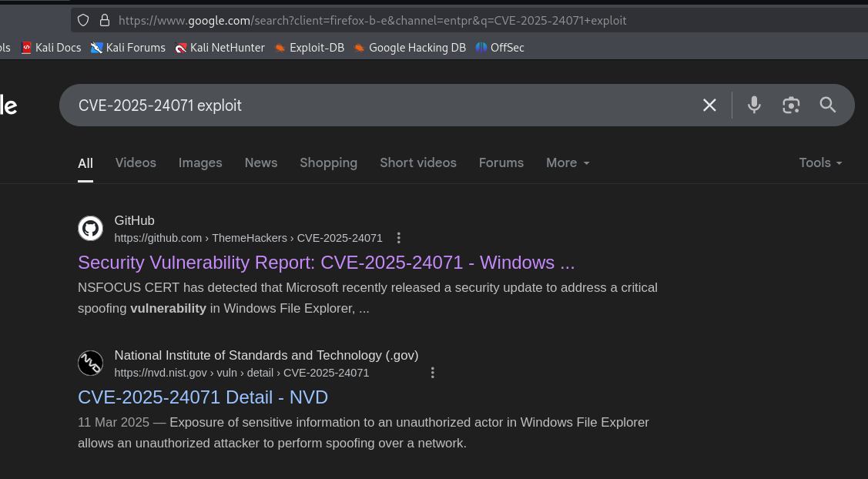Click the github.com ThemeHackers URL breadcrumb
Image resolution: width=868 pixels, height=479 pixels.
(x=248, y=238)
